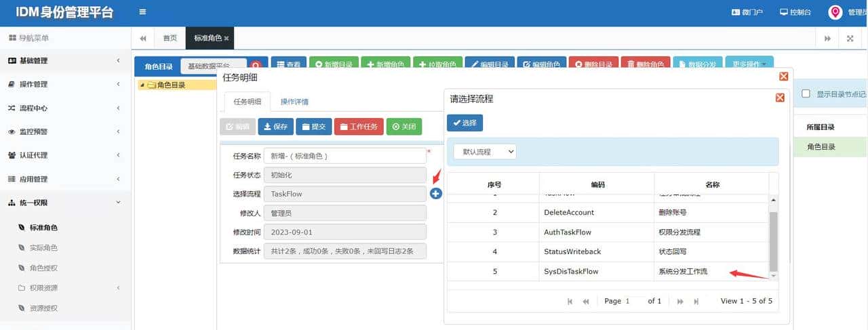Select the 操作详情 tab in dialog
The height and width of the screenshot is (330, 868).
(295, 102)
